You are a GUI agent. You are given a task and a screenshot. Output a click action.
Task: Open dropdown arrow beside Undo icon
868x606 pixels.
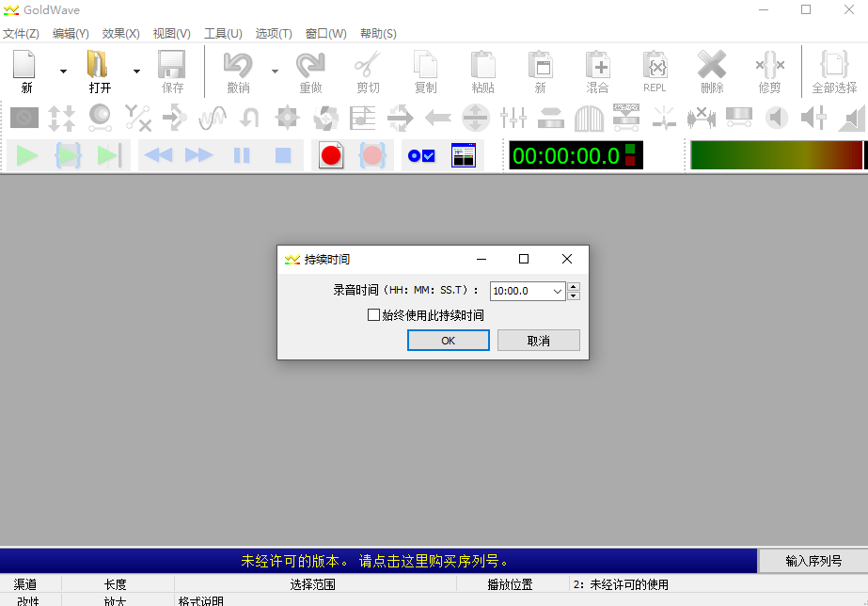(x=275, y=71)
